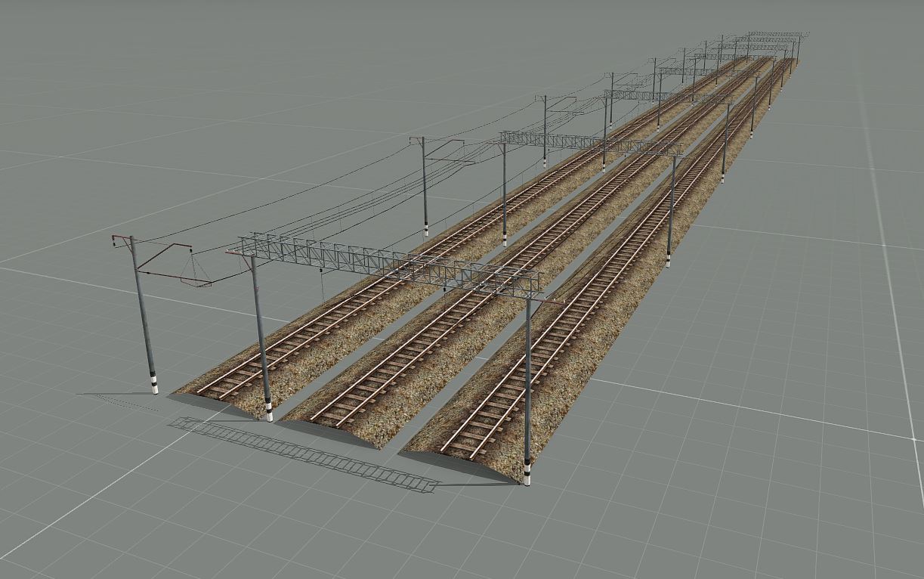
Task: Select the nearest lattice gantry beam over tracks
Action: [x=390, y=265]
